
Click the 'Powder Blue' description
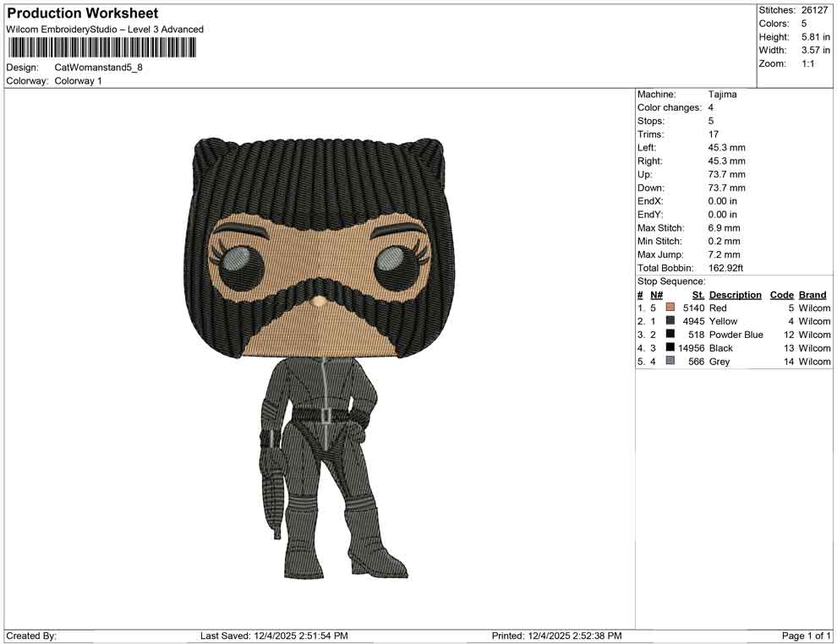click(x=736, y=335)
